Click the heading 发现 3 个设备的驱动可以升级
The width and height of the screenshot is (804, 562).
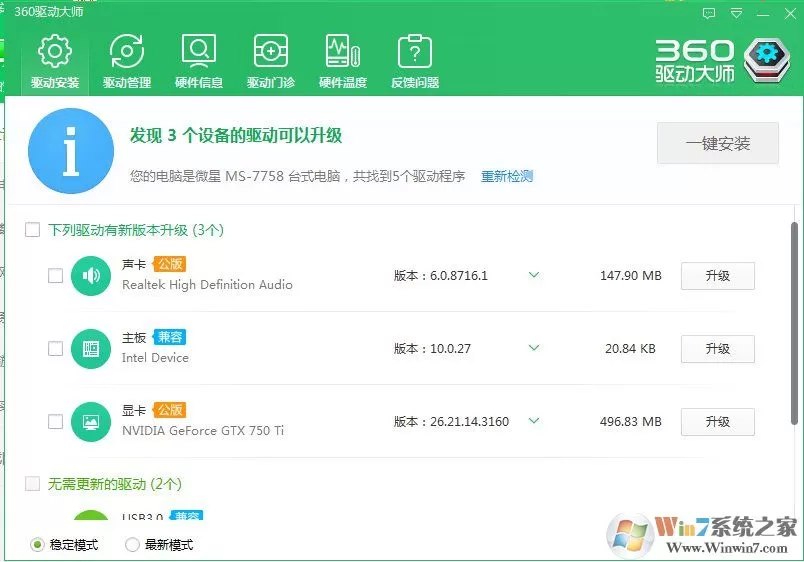click(x=236, y=135)
